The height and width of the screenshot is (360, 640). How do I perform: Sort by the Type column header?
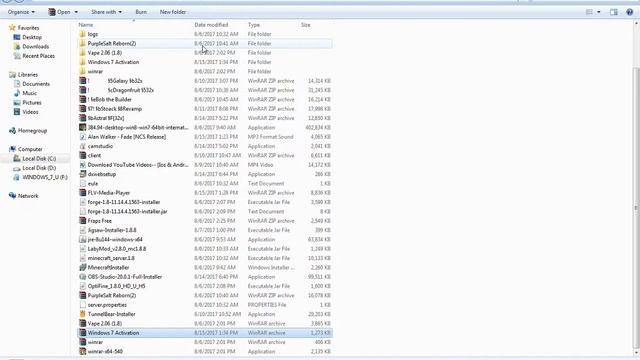pos(254,25)
